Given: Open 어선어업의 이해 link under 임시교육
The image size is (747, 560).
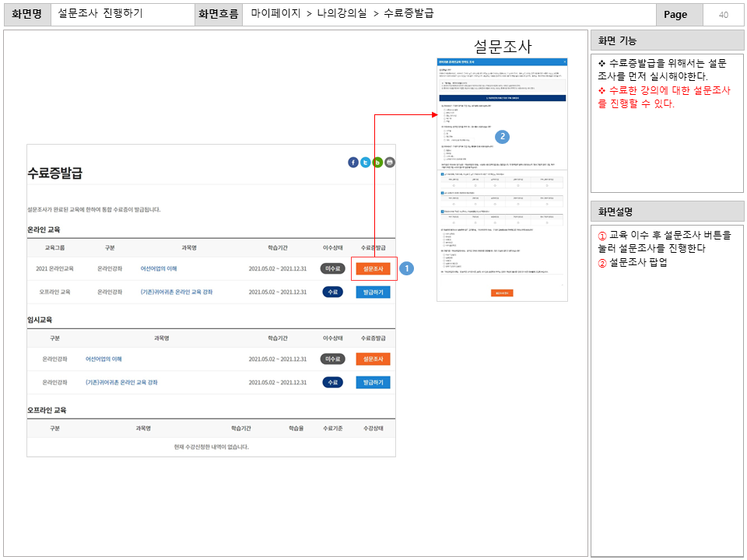Looking at the screenshot, I should coord(103,359).
